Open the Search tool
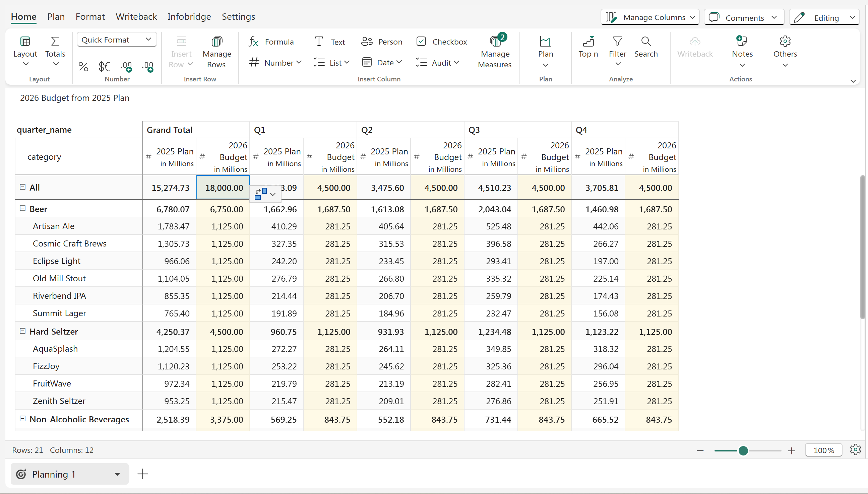This screenshot has height=494, width=868. coord(646,47)
